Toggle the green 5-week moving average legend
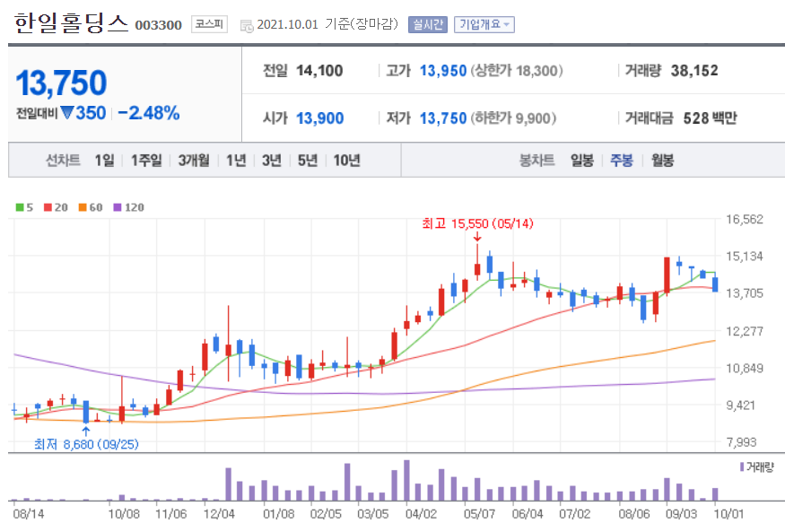This screenshot has height=532, width=785. point(21,207)
